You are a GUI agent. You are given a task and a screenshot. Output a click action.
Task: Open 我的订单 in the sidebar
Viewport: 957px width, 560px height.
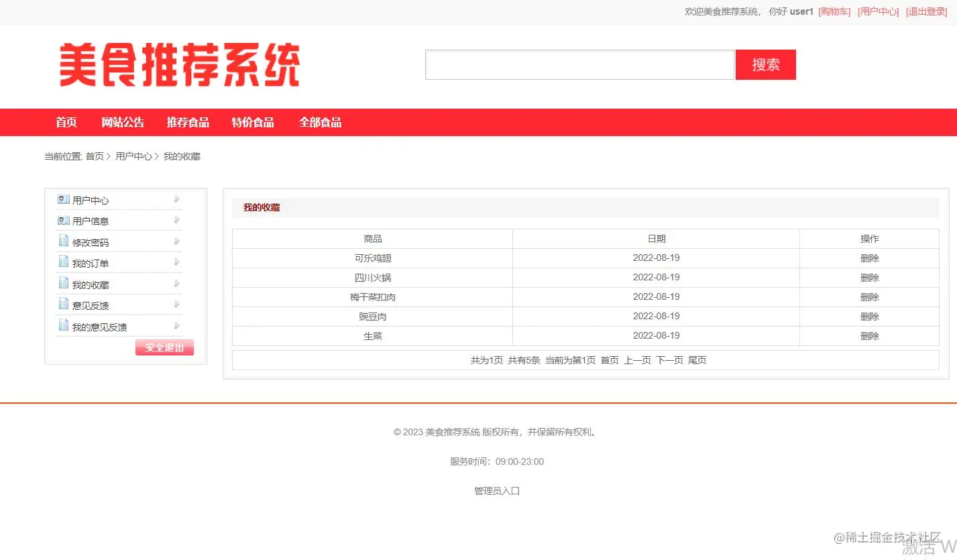(x=91, y=264)
